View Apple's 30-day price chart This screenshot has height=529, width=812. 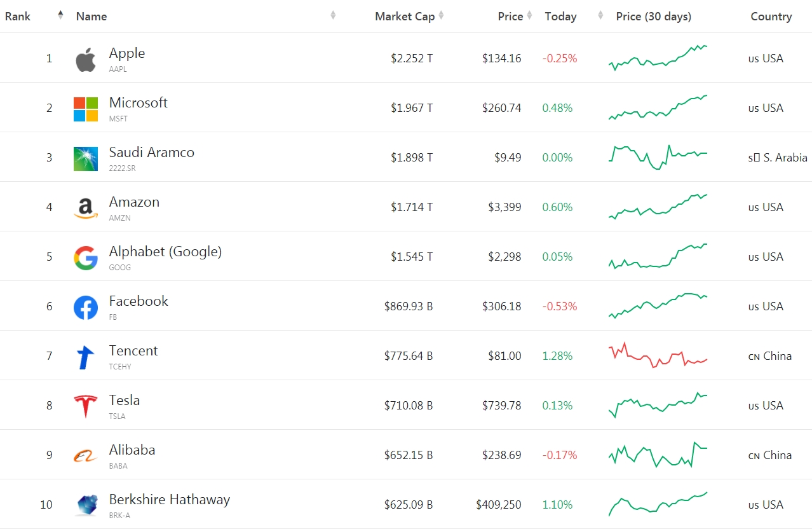[658, 58]
